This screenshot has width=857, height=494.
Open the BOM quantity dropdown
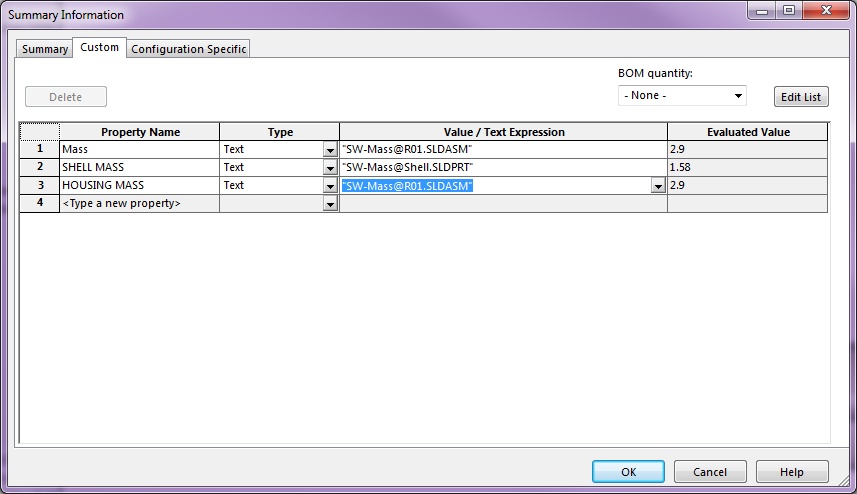(682, 96)
